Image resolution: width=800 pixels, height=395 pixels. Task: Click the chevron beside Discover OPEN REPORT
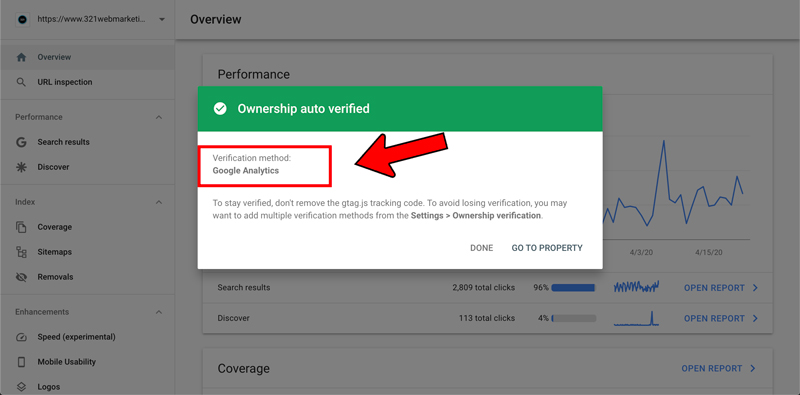pos(755,318)
